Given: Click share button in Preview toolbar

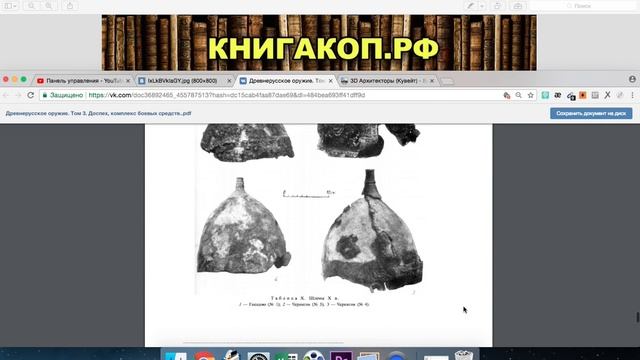Looking at the screenshot, I should tap(70, 6).
